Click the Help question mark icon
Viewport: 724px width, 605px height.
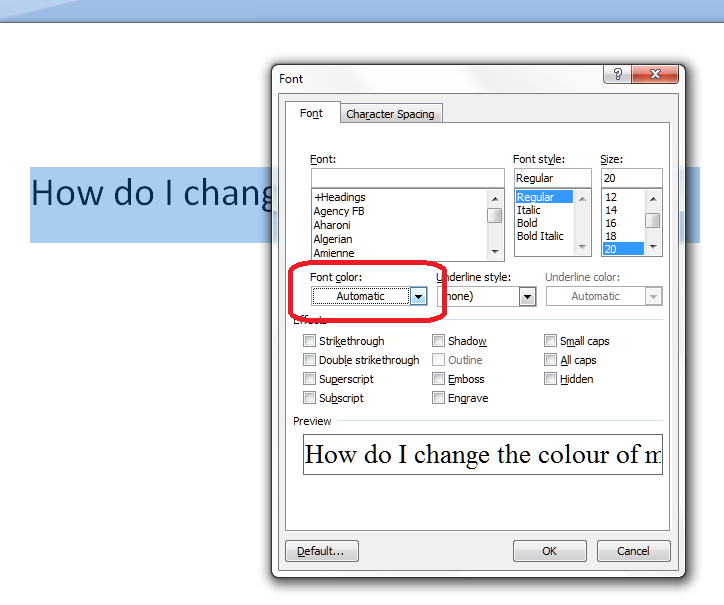(x=617, y=75)
